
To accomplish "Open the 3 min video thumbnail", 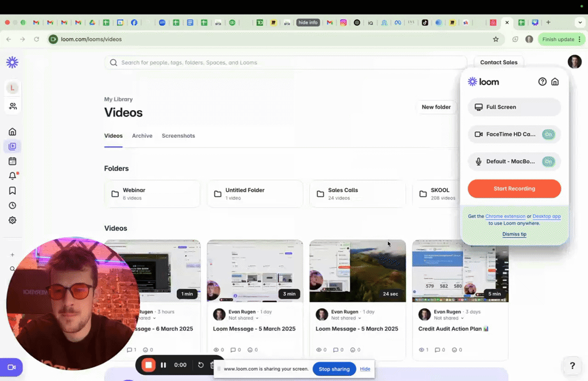I will pos(255,271).
